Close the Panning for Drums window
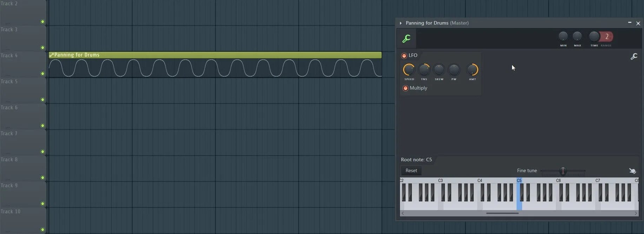The image size is (644, 234). [638, 24]
